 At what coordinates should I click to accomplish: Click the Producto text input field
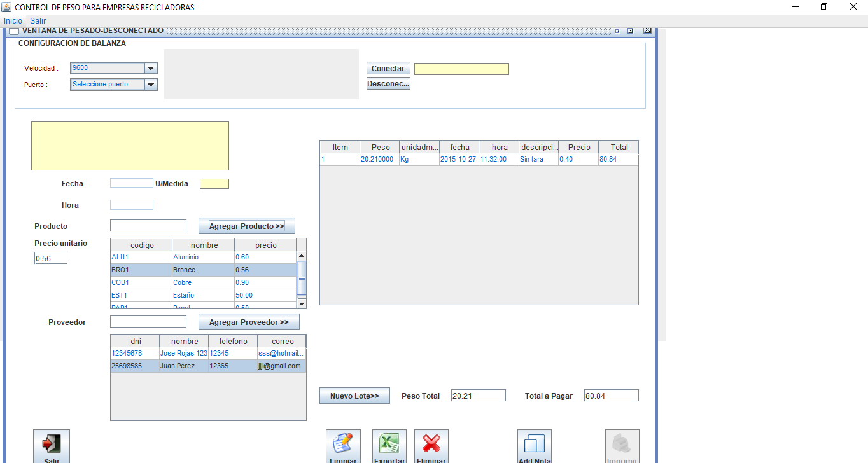click(148, 226)
